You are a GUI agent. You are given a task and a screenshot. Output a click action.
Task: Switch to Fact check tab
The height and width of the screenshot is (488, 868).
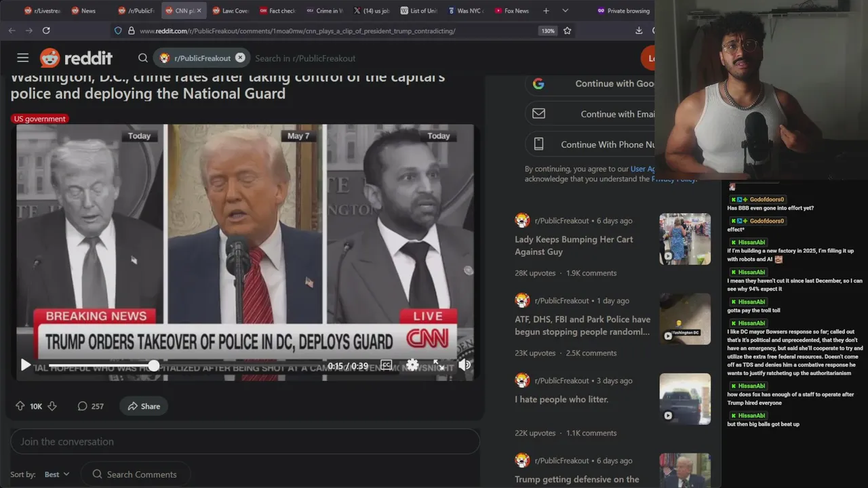(x=277, y=11)
